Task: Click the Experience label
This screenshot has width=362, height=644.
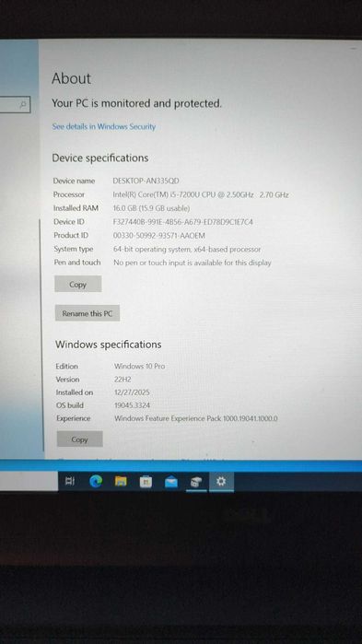Action: tap(74, 418)
